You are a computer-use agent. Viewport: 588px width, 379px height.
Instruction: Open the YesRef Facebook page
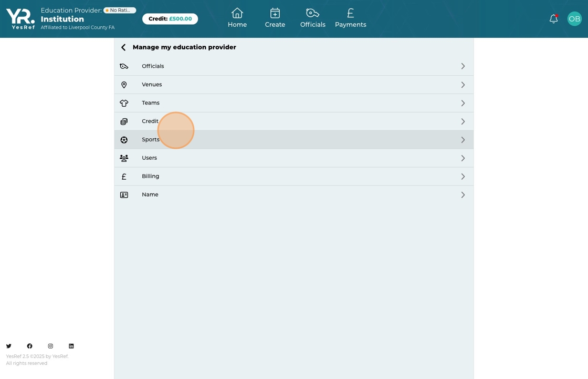coord(29,346)
